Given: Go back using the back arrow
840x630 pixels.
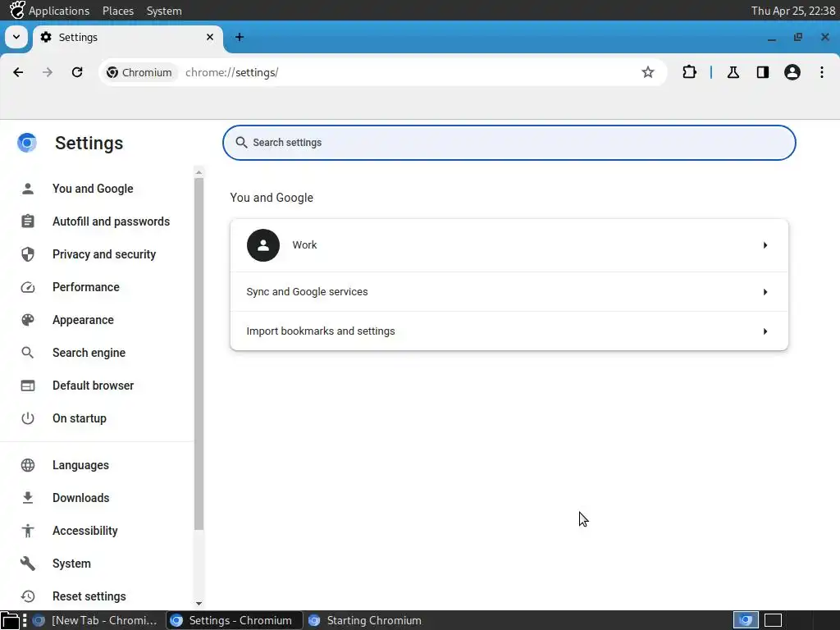Looking at the screenshot, I should (18, 72).
